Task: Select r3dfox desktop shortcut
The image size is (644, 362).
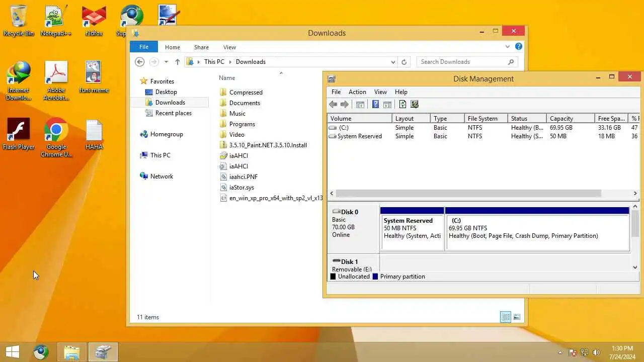Action: click(x=94, y=21)
